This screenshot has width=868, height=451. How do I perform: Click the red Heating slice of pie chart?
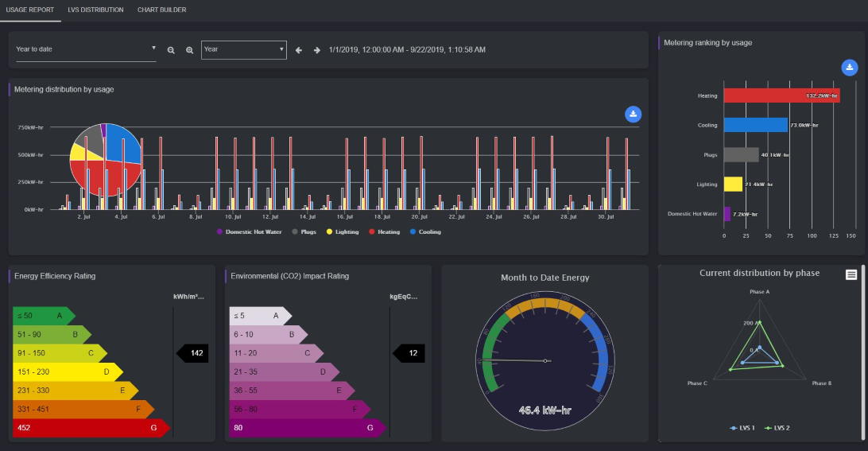(x=107, y=177)
